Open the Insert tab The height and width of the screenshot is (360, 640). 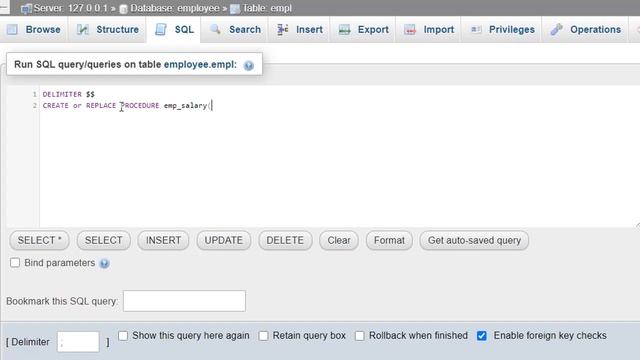coord(300,29)
